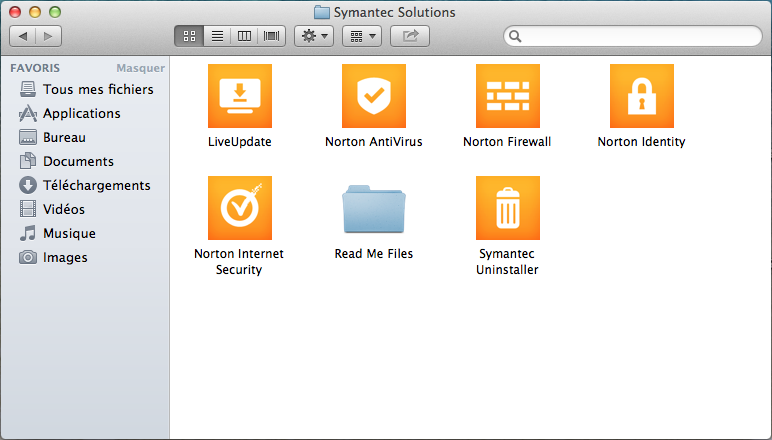The image size is (772, 440).
Task: Click the Norton AntiVirus name label
Action: pyautogui.click(x=374, y=142)
